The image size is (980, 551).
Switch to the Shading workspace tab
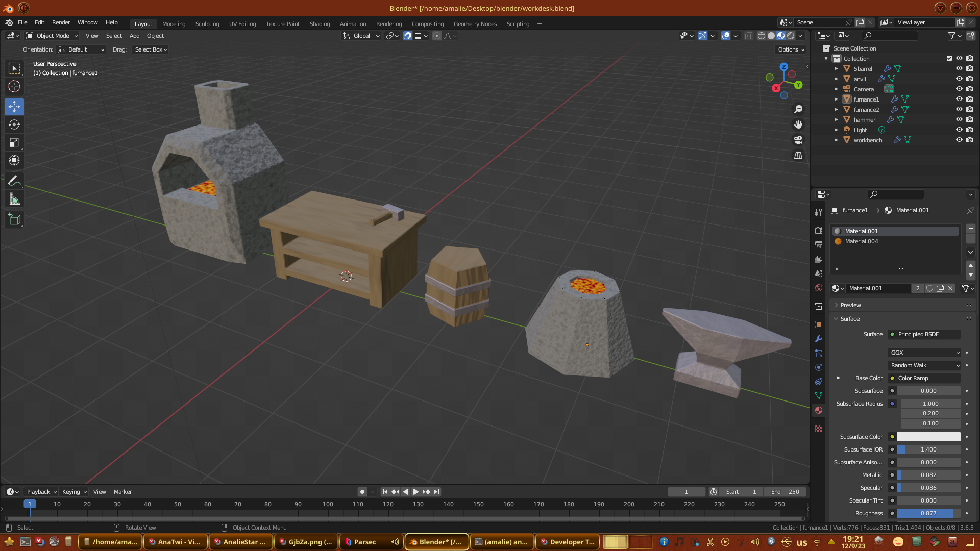tap(320, 24)
